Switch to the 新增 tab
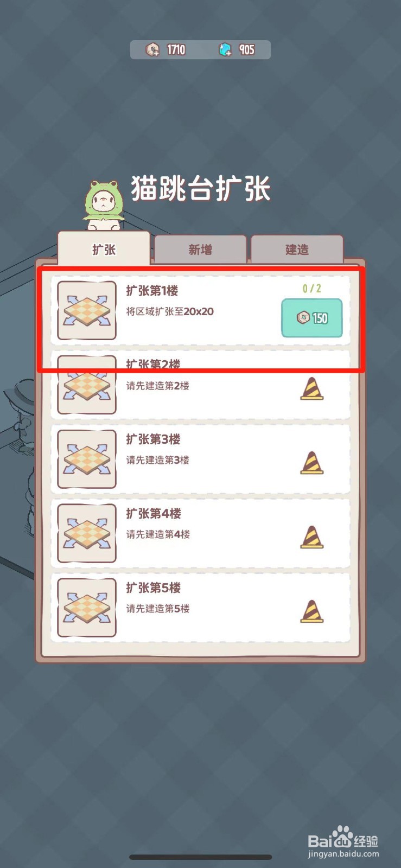This screenshot has width=401, height=868. click(x=200, y=249)
